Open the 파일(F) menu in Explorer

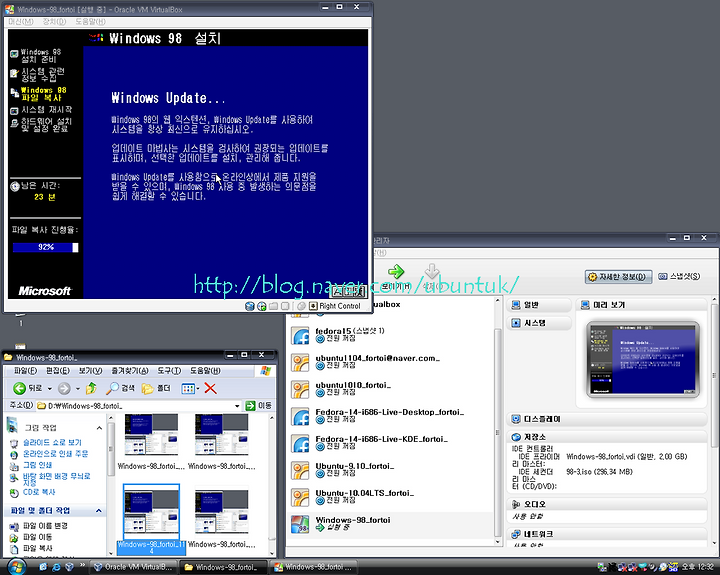coord(25,371)
